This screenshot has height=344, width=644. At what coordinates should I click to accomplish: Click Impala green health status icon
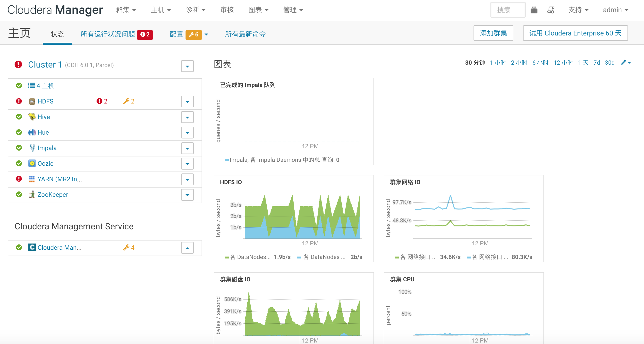[x=19, y=148]
